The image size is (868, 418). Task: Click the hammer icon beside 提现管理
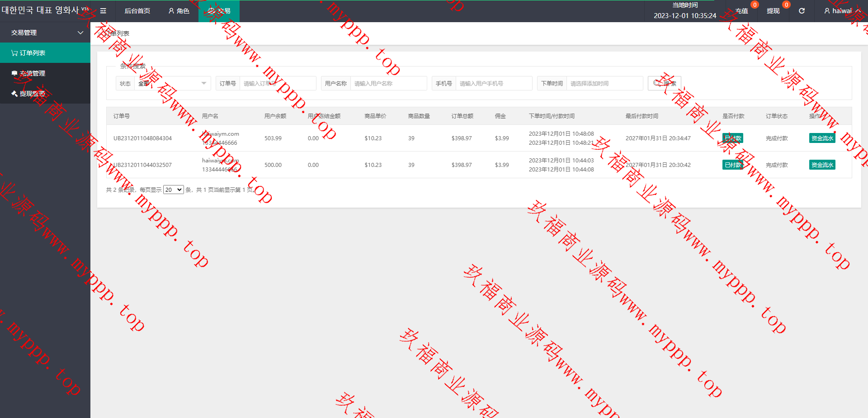coord(14,94)
